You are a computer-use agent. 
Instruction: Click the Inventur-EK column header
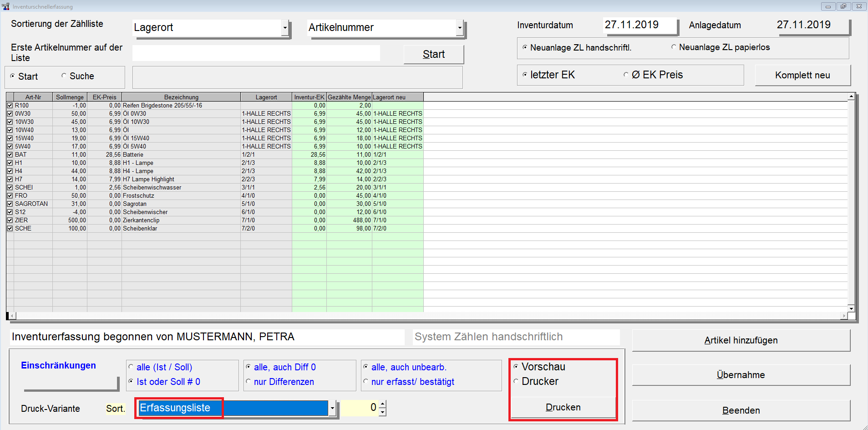tap(310, 97)
